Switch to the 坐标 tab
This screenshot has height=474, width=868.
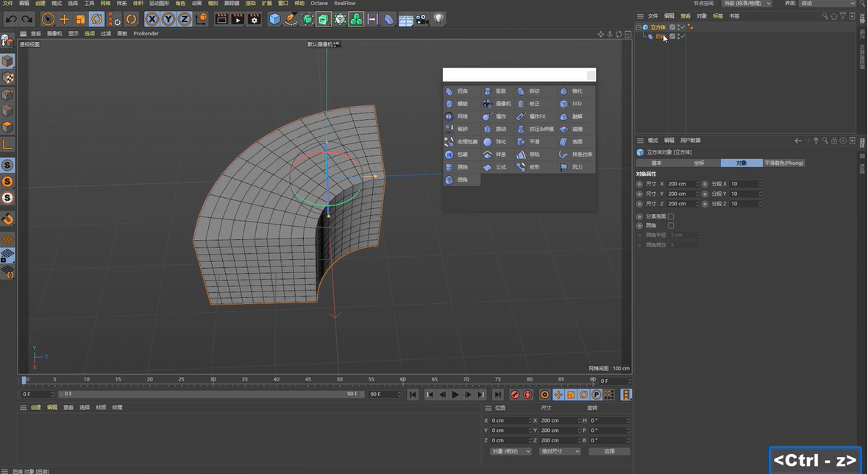pyautogui.click(x=699, y=163)
